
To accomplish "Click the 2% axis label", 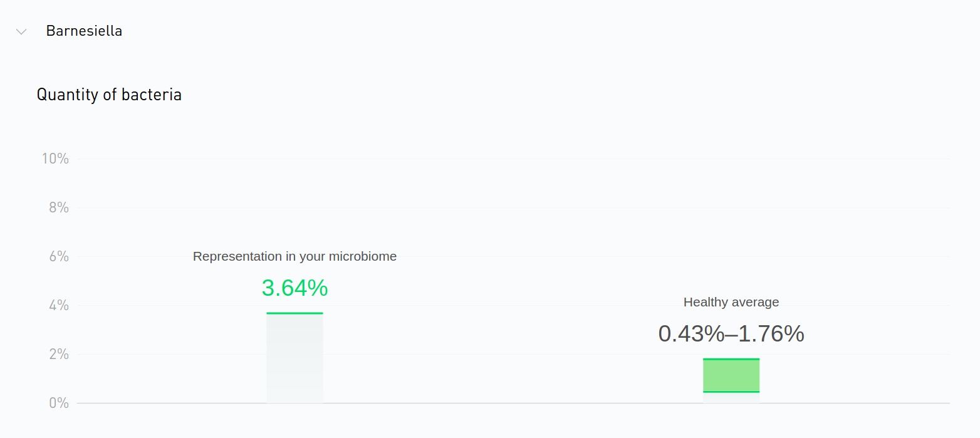I will [59, 354].
